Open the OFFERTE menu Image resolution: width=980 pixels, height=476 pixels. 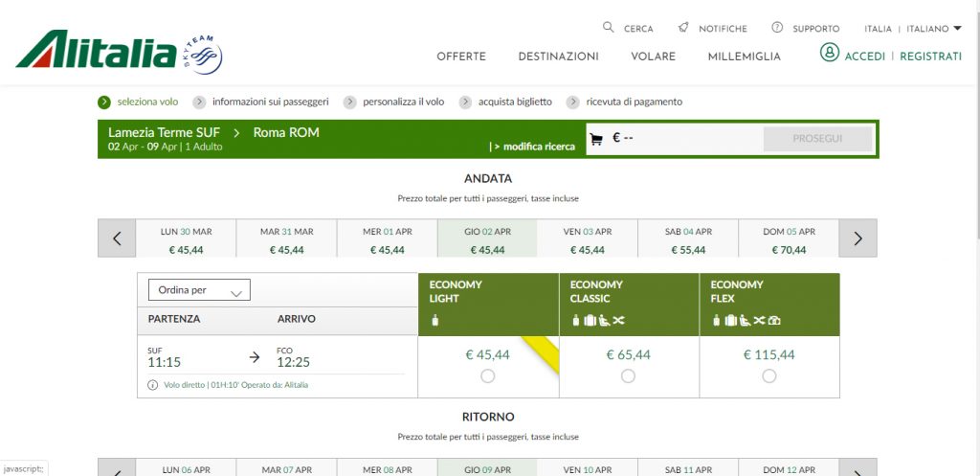coord(461,57)
